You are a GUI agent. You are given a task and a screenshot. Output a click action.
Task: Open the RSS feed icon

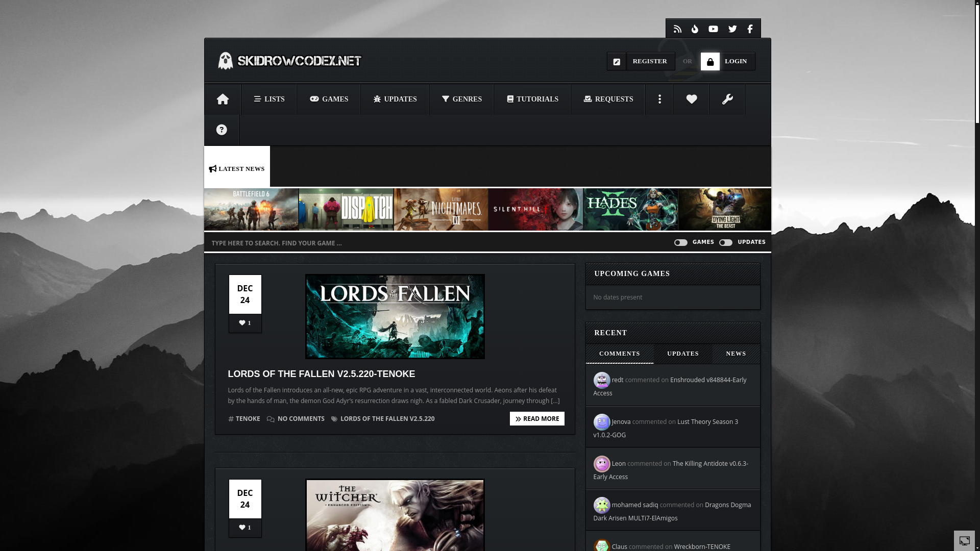coord(677,29)
